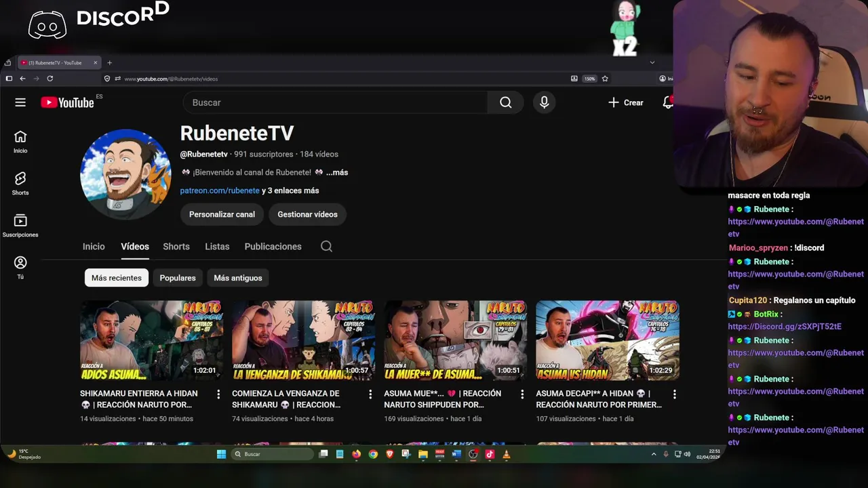Reload the page with the refresh icon
868x488 pixels.
click(x=50, y=79)
